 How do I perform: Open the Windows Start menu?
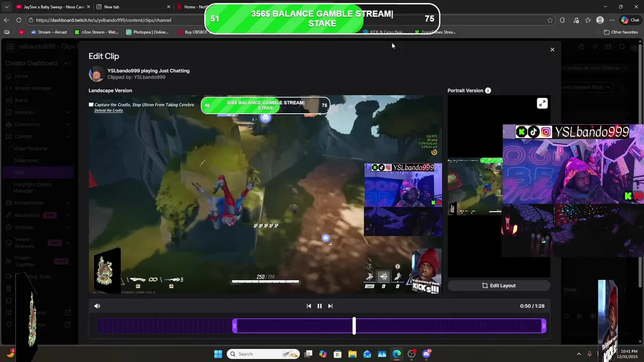(218, 354)
